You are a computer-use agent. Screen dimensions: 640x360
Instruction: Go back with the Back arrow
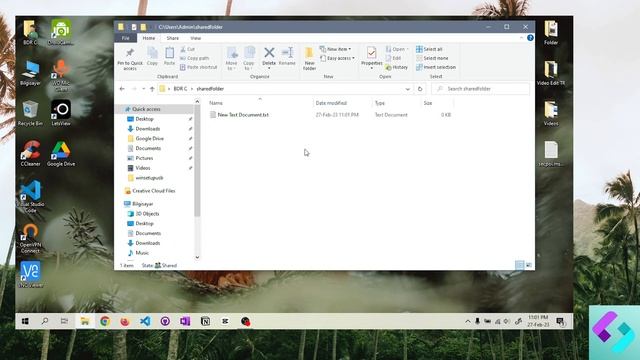pos(122,89)
